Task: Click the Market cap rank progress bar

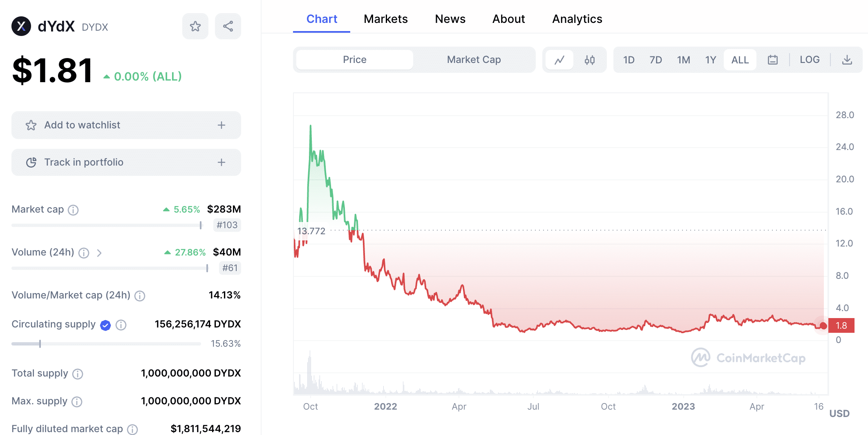Action: (x=107, y=225)
